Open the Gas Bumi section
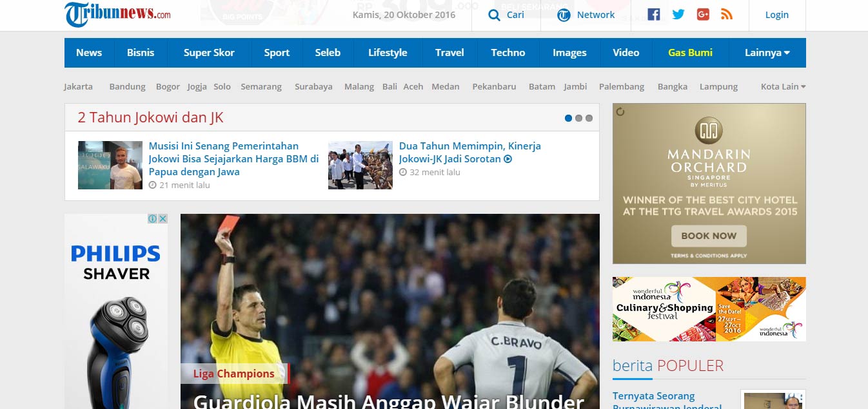 tap(690, 53)
